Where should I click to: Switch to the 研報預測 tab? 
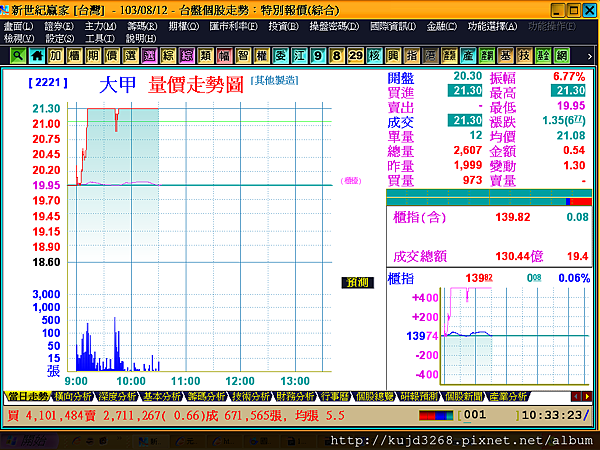pyautogui.click(x=419, y=396)
